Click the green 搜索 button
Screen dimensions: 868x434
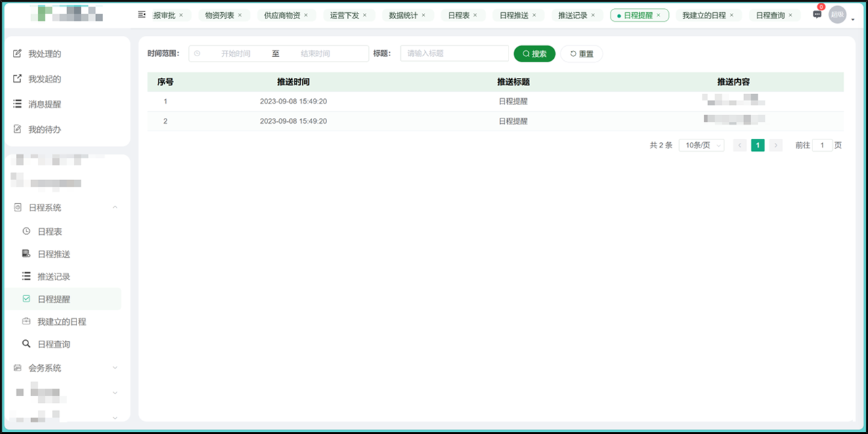(534, 53)
